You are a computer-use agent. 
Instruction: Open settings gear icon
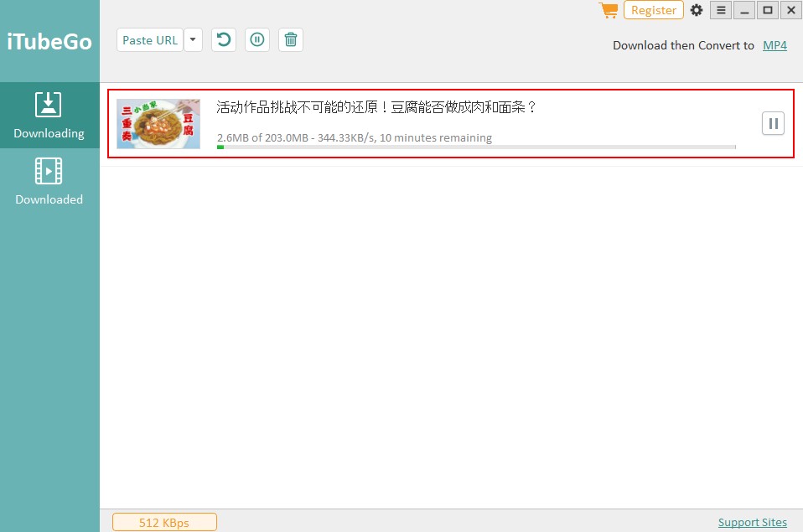(697, 10)
